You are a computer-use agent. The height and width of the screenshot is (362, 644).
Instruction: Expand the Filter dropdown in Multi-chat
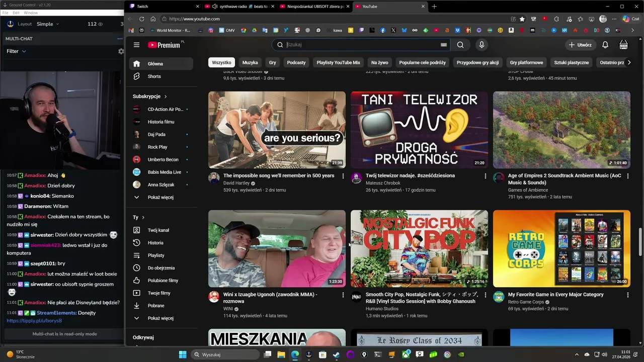click(x=16, y=51)
